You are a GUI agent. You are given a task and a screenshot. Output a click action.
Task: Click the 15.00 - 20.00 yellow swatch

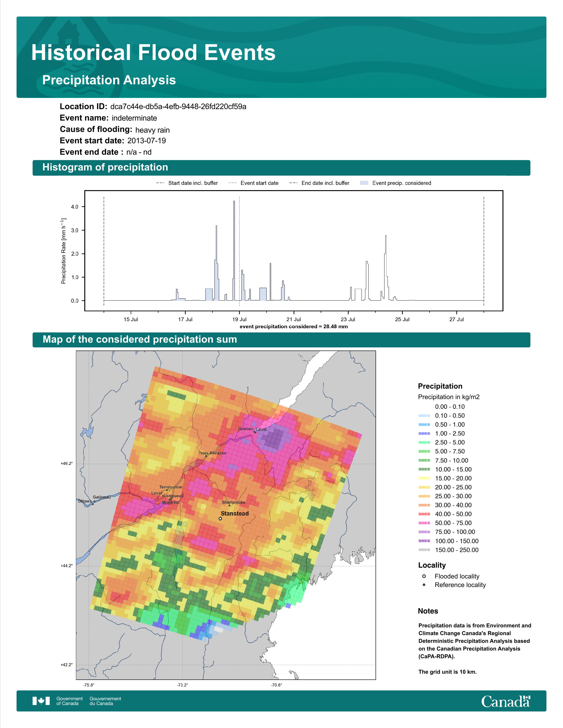(x=424, y=478)
